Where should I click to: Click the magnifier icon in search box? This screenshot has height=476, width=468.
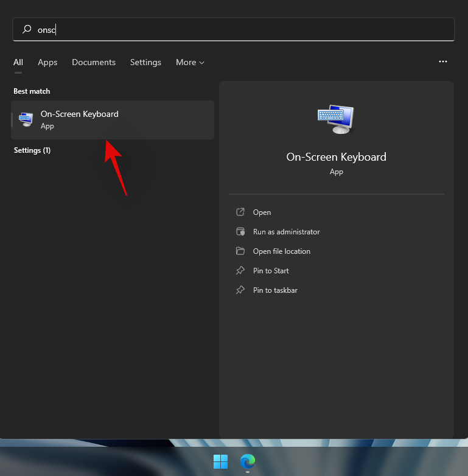(26, 29)
